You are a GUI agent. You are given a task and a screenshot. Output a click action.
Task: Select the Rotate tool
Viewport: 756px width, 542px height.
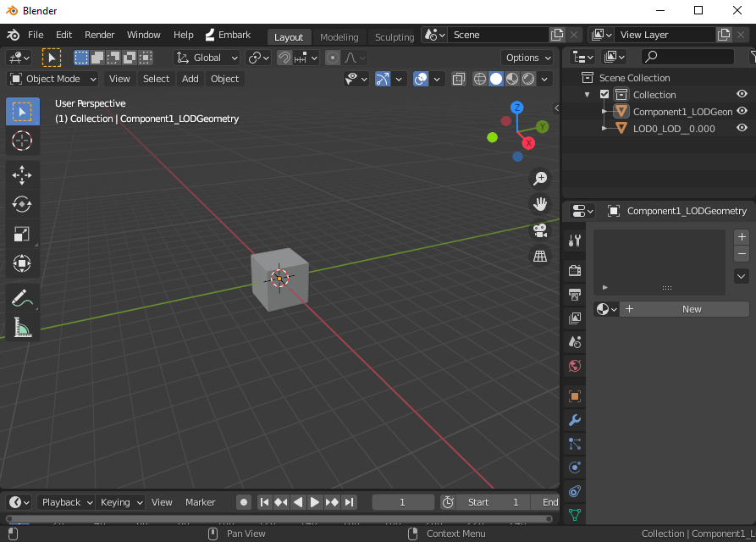point(21,203)
